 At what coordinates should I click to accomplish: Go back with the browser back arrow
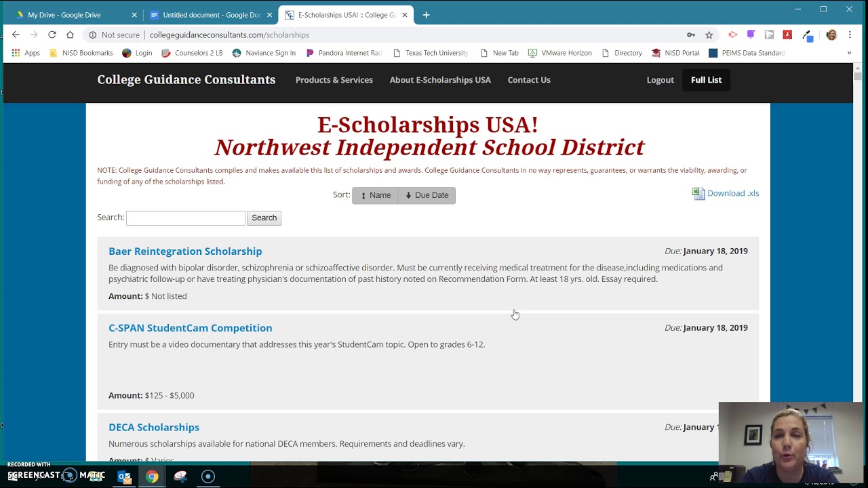tap(16, 35)
